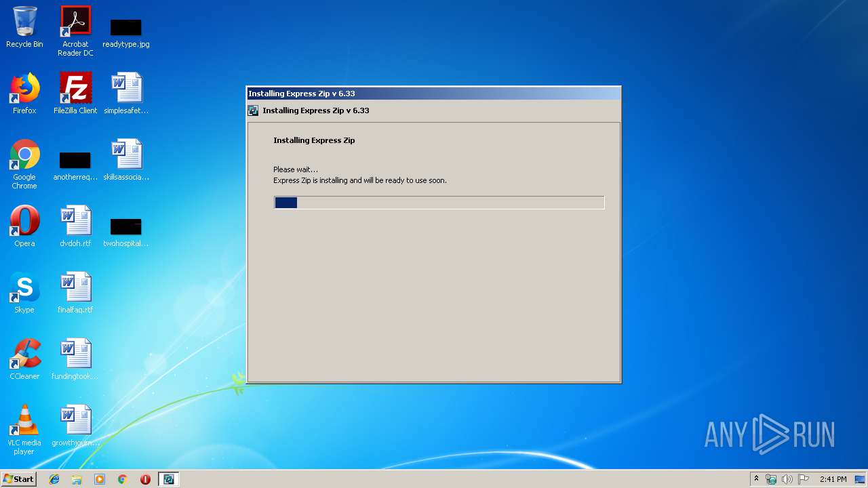Select the skillsassocia... Word document
The width and height of the screenshot is (868, 488).
click(x=126, y=160)
